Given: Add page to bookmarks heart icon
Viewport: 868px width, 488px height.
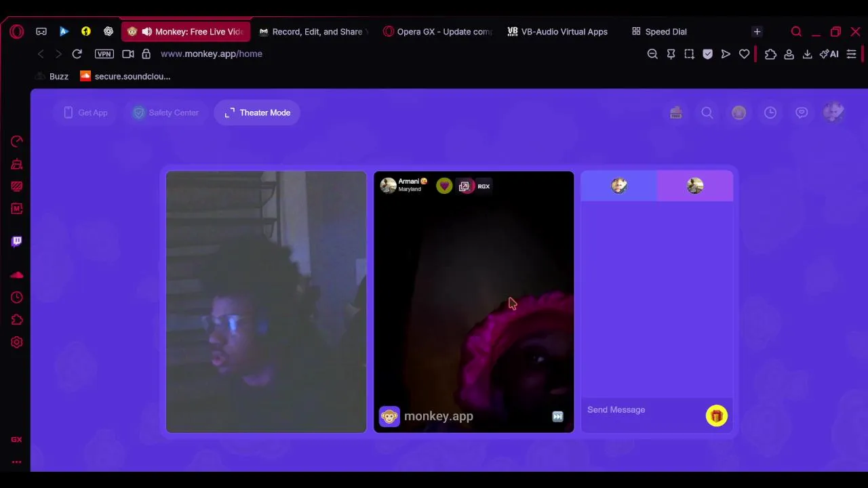Looking at the screenshot, I should 744,54.
